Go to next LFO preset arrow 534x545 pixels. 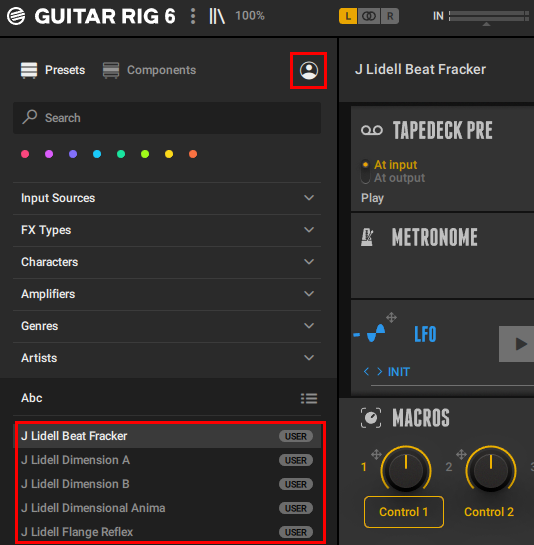pyautogui.click(x=380, y=372)
